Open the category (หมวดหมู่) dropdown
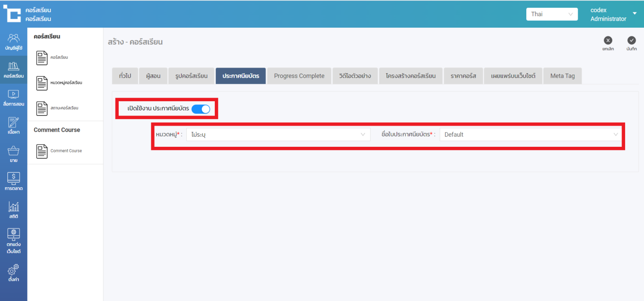This screenshot has width=644, height=301. point(278,134)
